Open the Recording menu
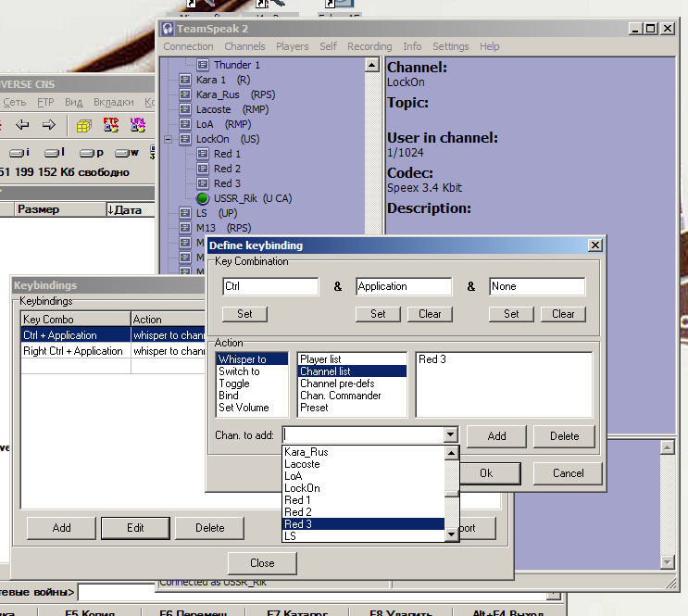688x616 pixels. point(369,46)
